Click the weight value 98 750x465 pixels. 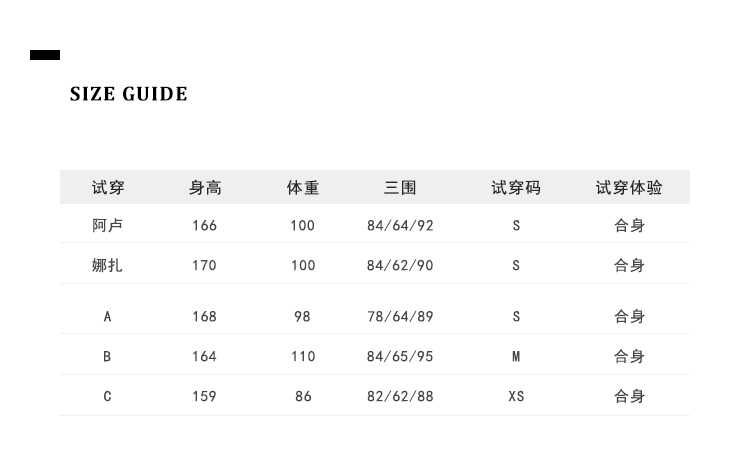[x=303, y=316]
